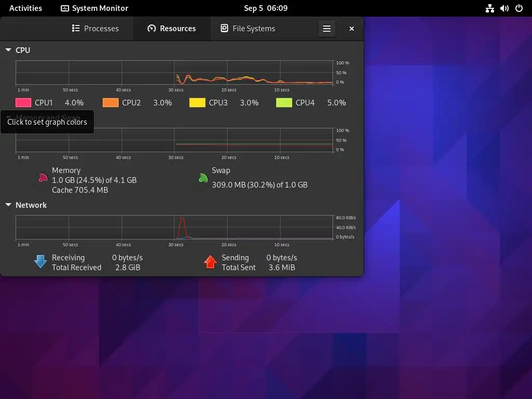Select the Resources tab

171,29
